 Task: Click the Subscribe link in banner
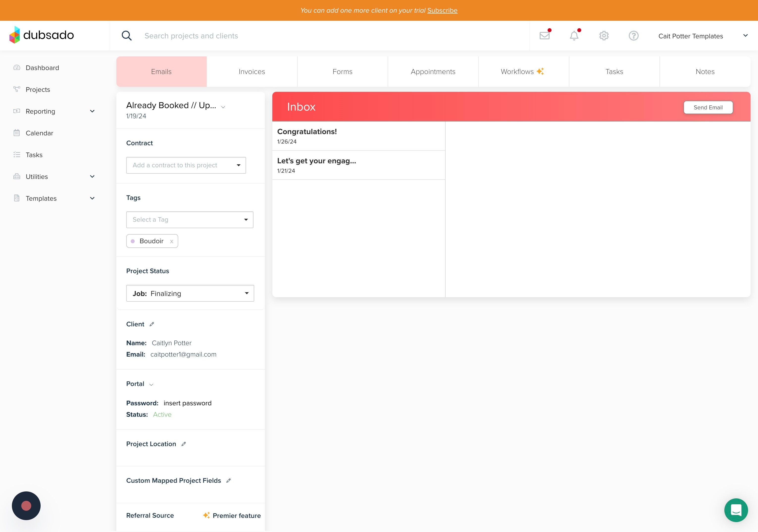tap(442, 10)
